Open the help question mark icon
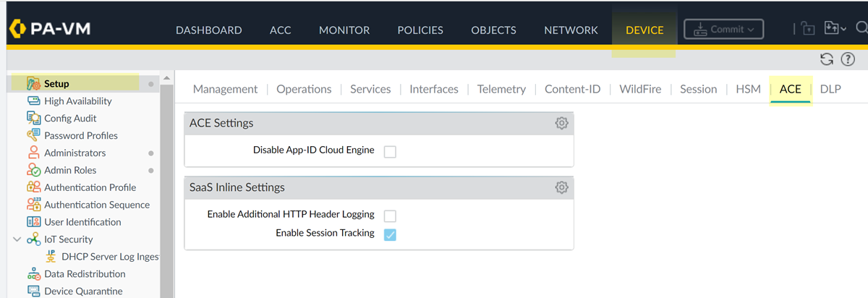Image resolution: width=868 pixels, height=298 pixels. pos(847,59)
